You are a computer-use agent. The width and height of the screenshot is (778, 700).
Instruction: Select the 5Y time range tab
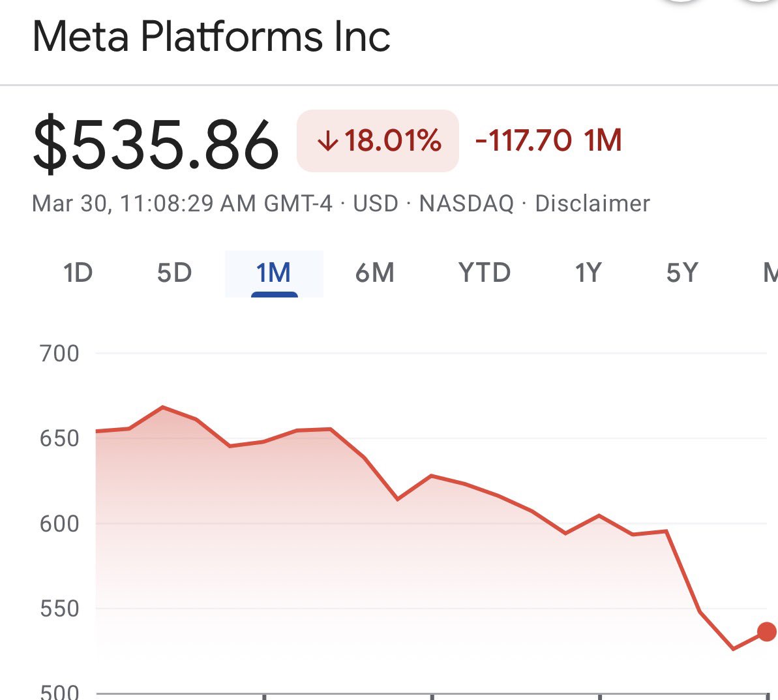(x=682, y=273)
